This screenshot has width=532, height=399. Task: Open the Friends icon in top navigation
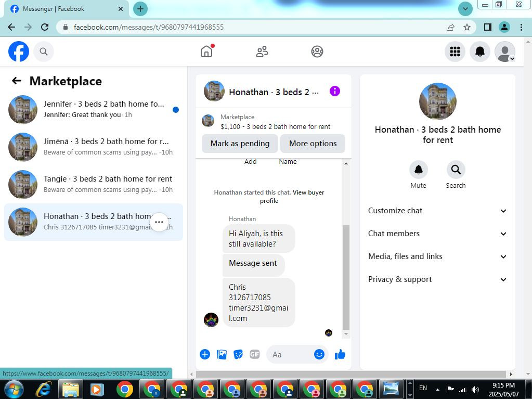262,52
